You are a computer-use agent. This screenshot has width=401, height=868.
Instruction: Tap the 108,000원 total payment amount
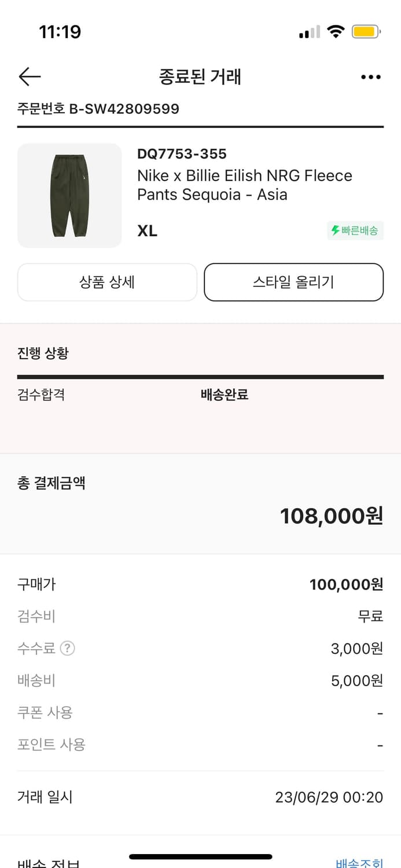point(331,516)
